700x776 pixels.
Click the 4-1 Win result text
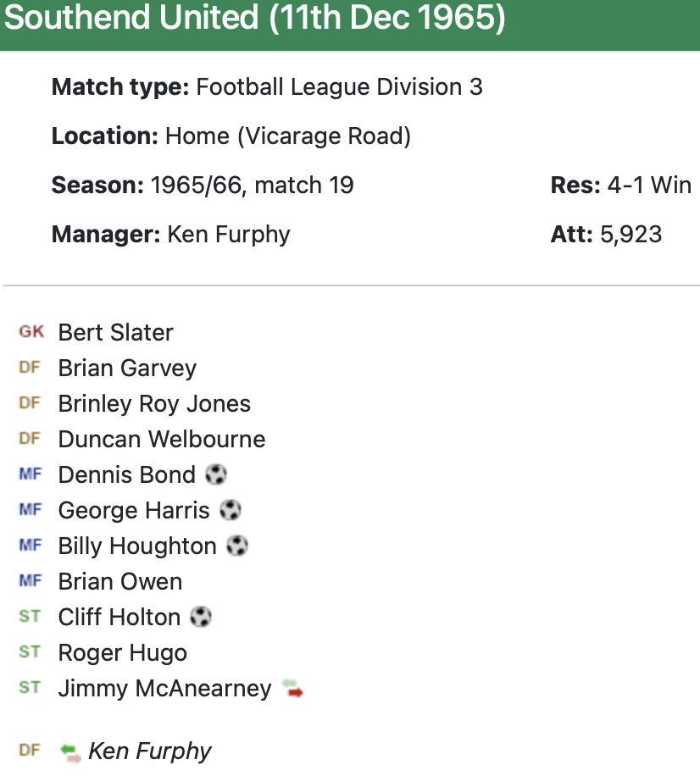click(649, 185)
